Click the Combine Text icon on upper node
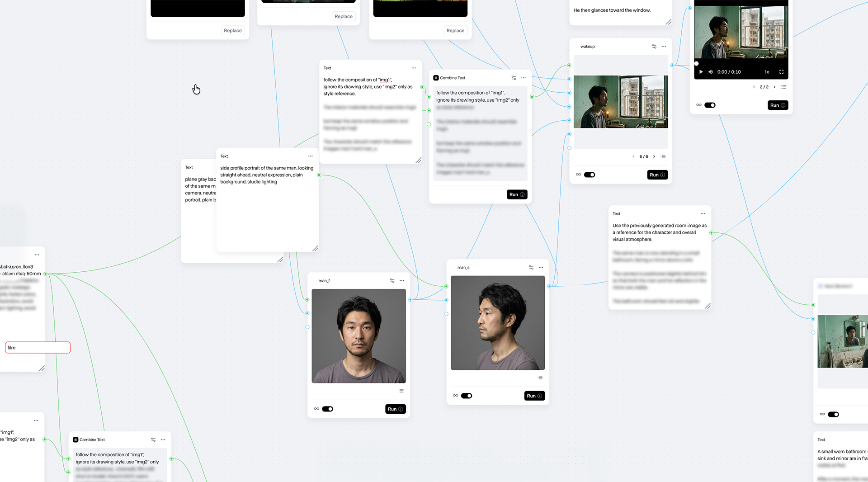Viewport: 868px width, 482px height. coord(436,78)
